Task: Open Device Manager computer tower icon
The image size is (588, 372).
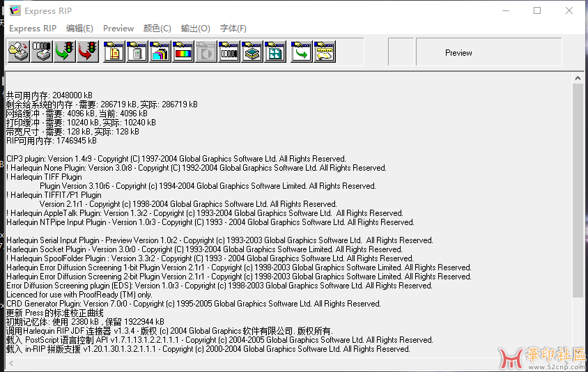Action: (137, 52)
